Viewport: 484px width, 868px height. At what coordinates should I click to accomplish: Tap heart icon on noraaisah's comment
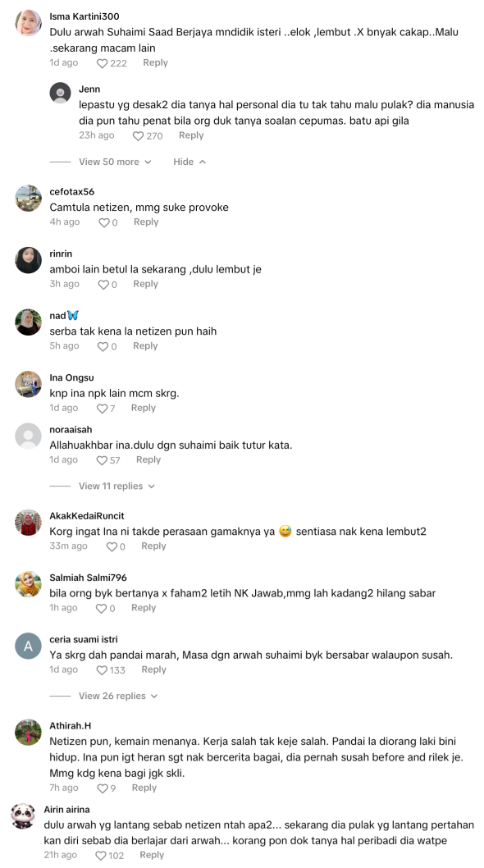click(102, 460)
